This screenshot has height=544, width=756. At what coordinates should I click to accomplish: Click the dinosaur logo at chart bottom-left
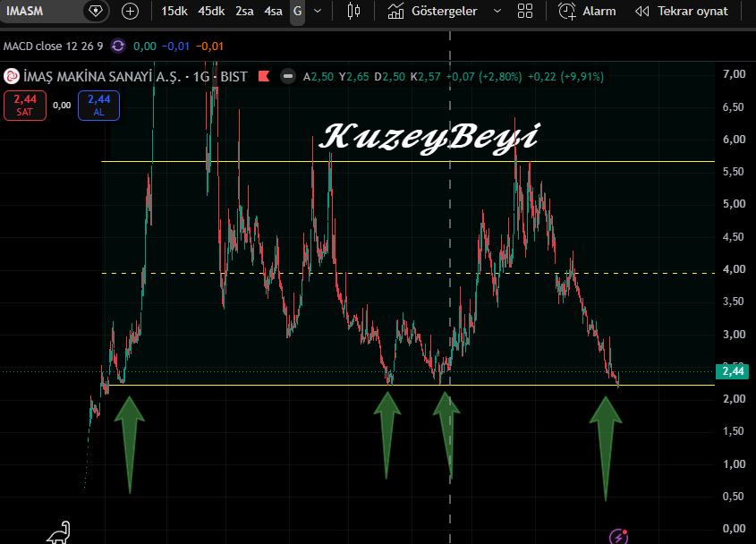click(x=59, y=532)
